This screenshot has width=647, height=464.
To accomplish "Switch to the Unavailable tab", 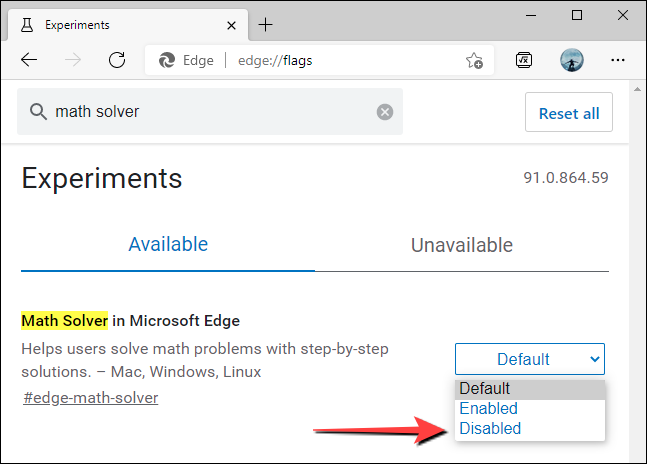I will click(462, 245).
